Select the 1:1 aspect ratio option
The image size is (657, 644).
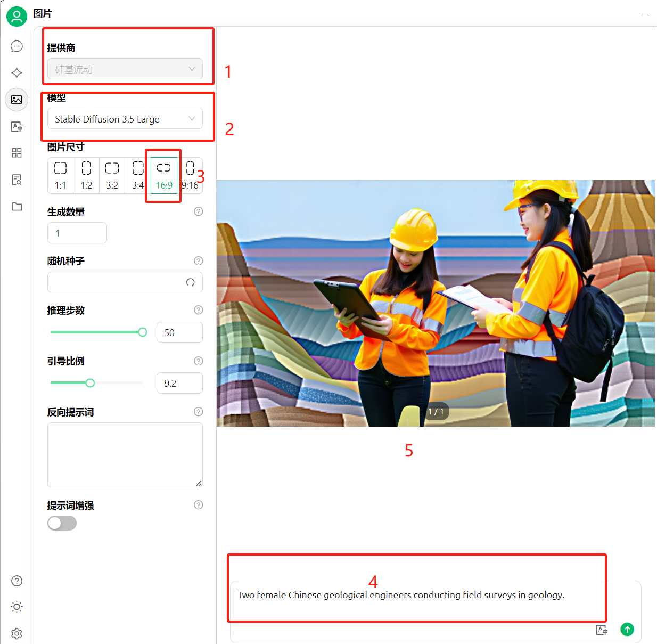(x=60, y=175)
